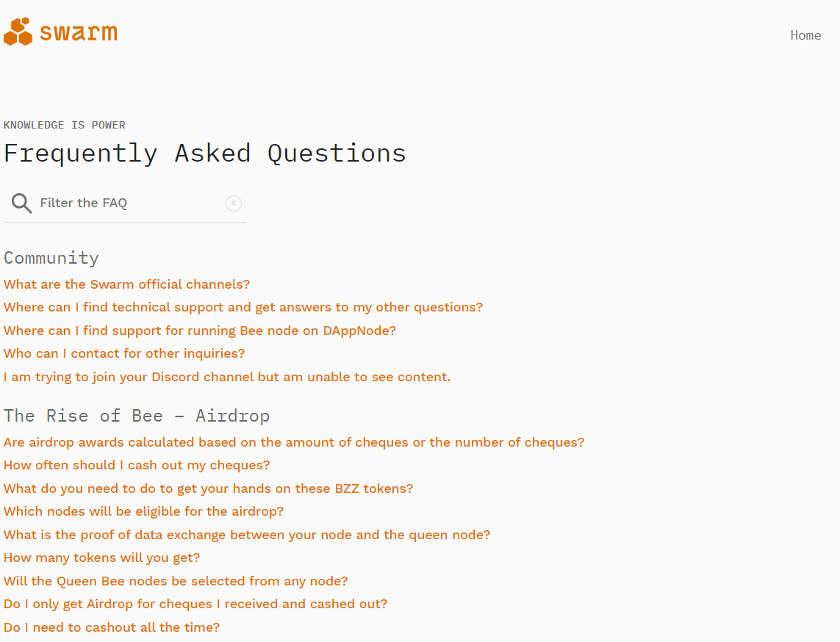This screenshot has height=642, width=840.
Task: Click the magnifying glass search icon
Action: point(21,203)
